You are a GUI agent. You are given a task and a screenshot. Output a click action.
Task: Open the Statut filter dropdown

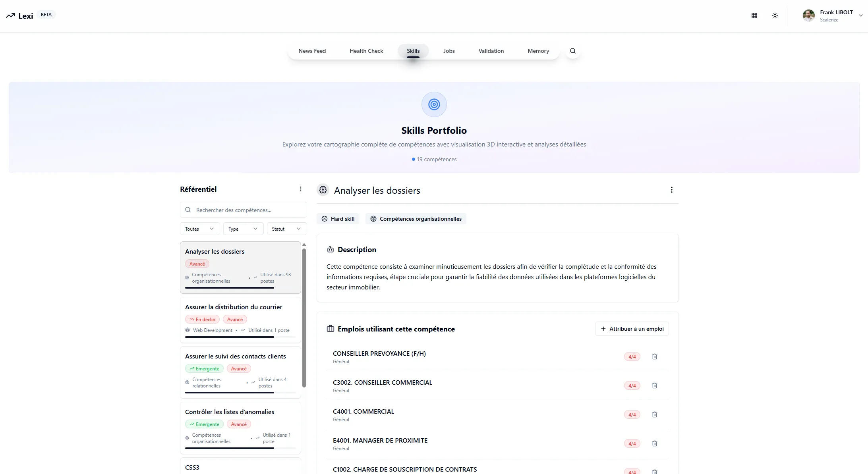[286, 229]
